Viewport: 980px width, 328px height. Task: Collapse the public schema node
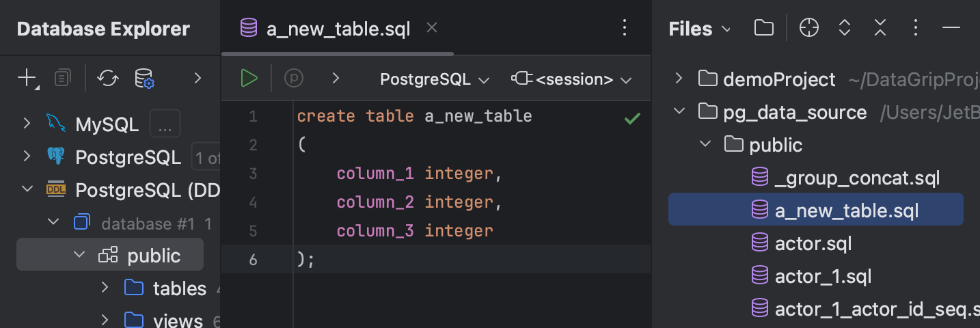tap(79, 255)
